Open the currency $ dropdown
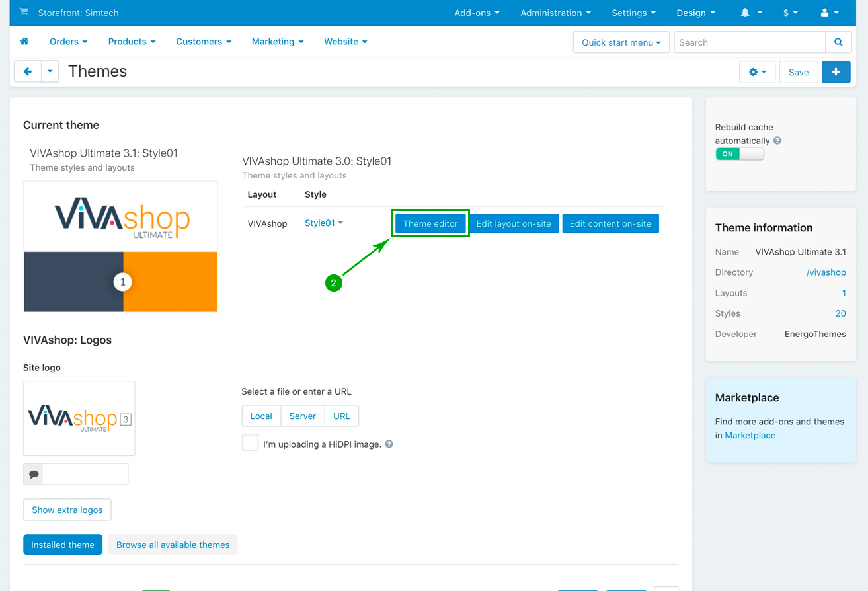The height and width of the screenshot is (591, 868). [791, 13]
